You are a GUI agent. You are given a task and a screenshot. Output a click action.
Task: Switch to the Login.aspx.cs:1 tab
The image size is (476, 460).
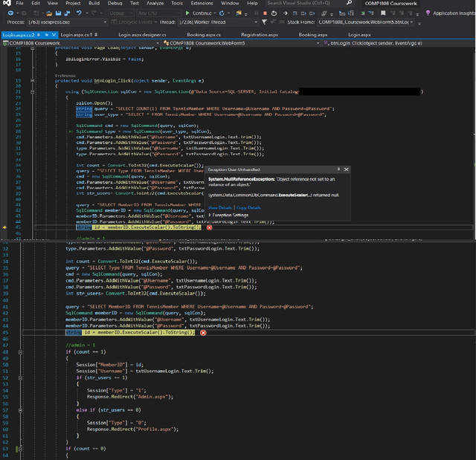(76, 35)
